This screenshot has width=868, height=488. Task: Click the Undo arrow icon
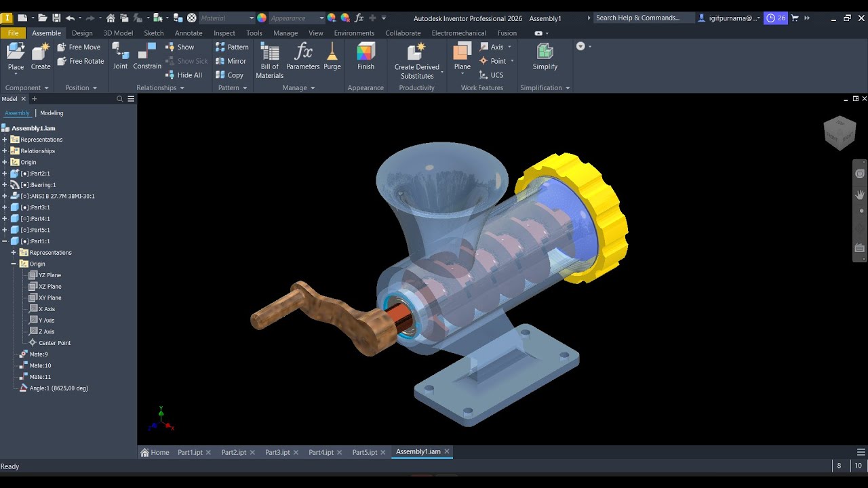70,18
